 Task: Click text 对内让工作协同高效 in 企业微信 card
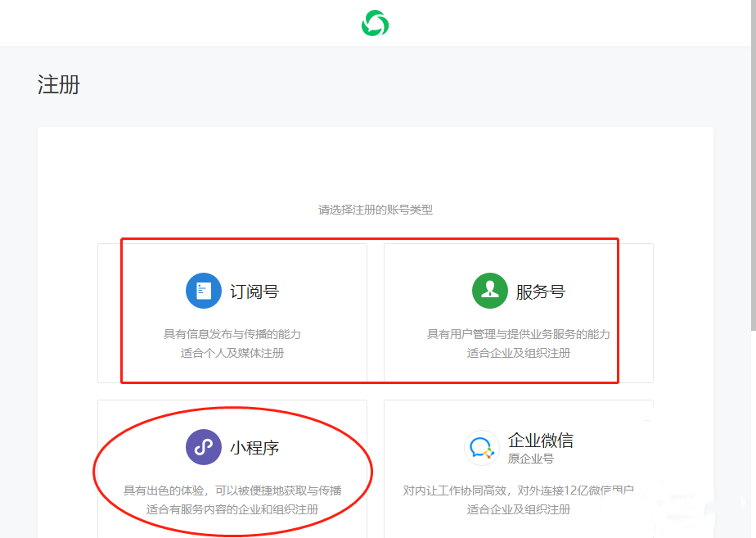pyautogui.click(x=455, y=491)
